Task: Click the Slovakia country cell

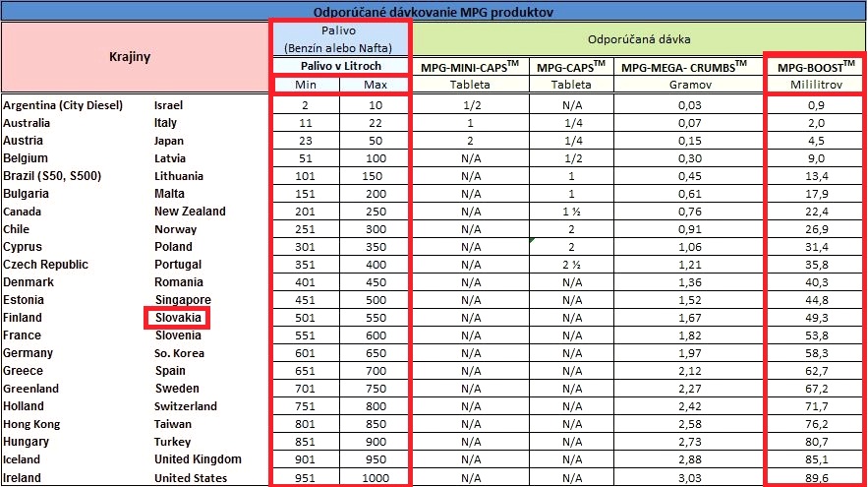Action: pos(178,318)
